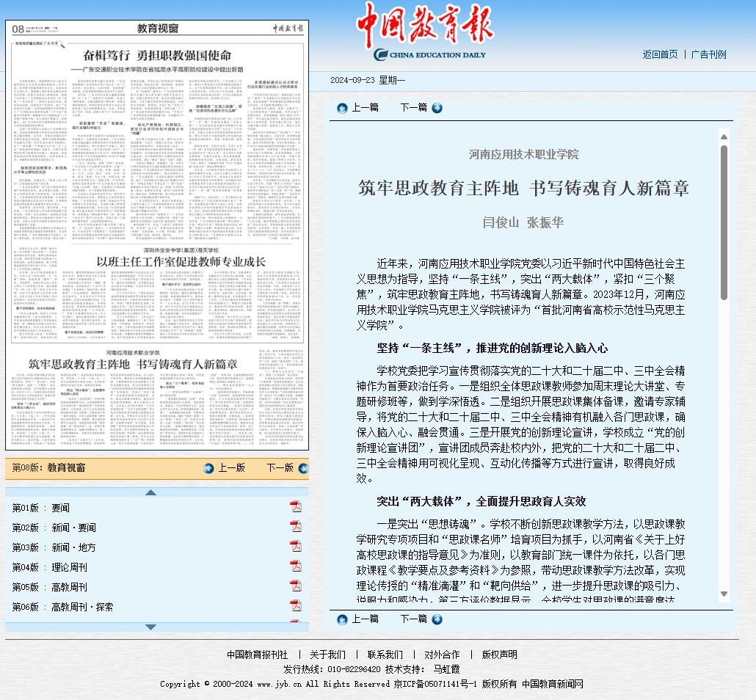Open PDF icon for 第01版 要闻
This screenshot has width=756, height=700.
pos(296,507)
